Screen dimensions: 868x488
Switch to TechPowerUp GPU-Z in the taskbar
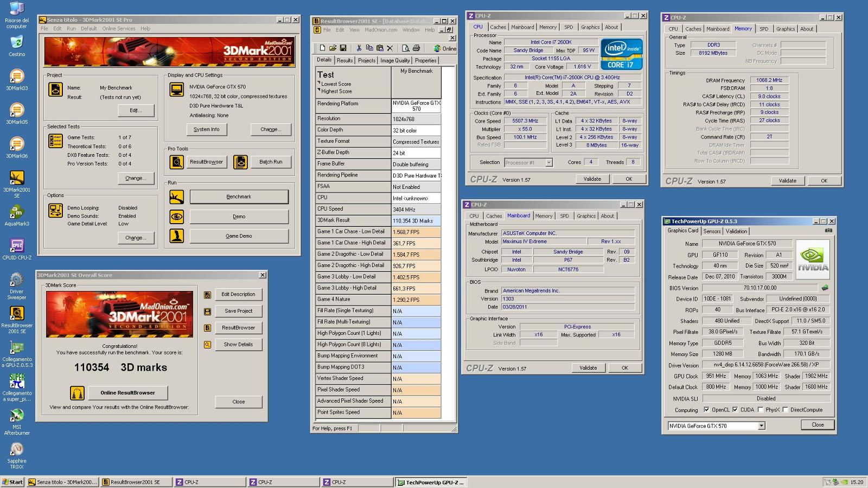pos(431,482)
